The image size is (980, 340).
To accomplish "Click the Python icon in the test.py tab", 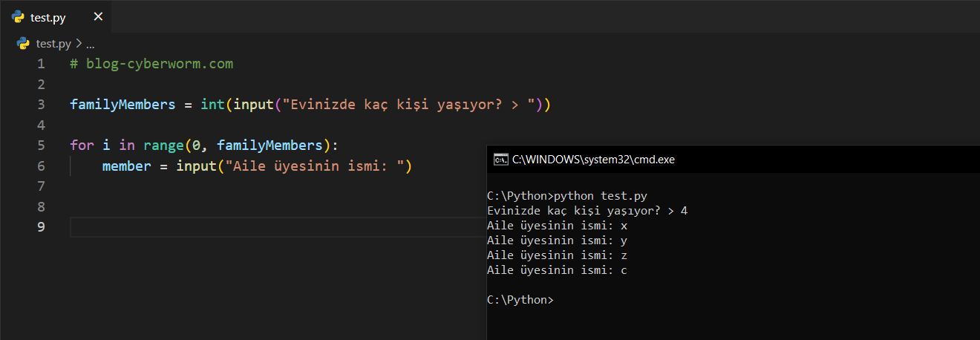I will [x=18, y=17].
